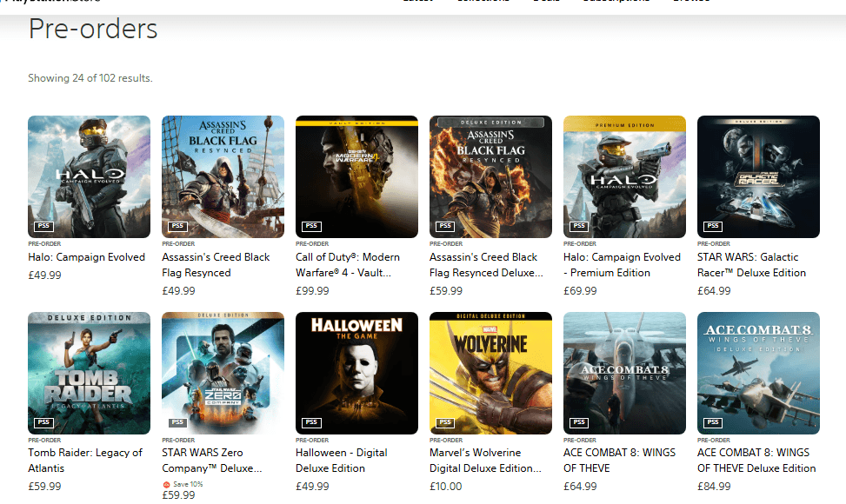The height and width of the screenshot is (504, 846).
Task: Click the 'Pre-orders' page heading
Action: (93, 29)
